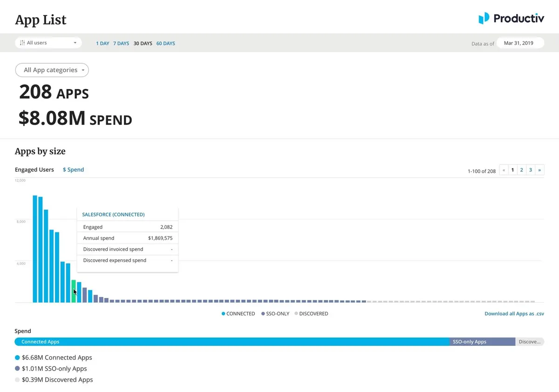Screen dimensions: 559x392
Task: Open the All users dropdown
Action: coord(48,43)
